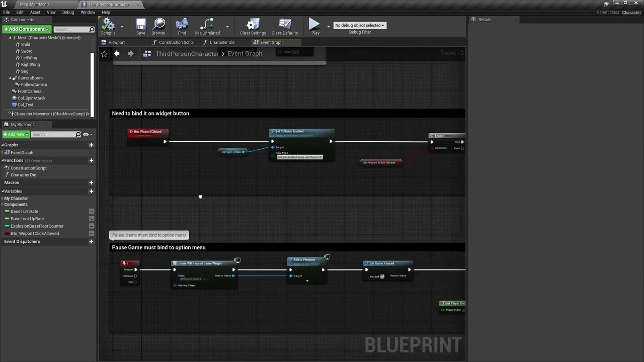The width and height of the screenshot is (644, 362).
Task: Open Class Defaults
Action: (284, 27)
